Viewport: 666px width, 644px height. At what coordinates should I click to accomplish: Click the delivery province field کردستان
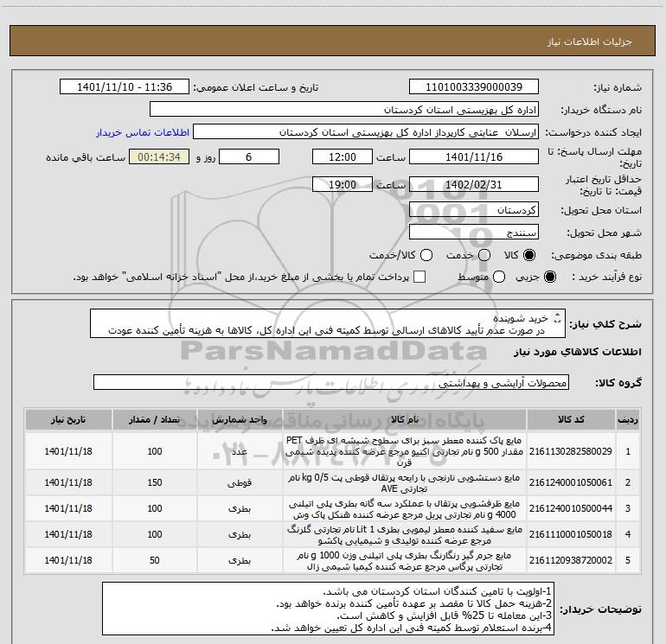[x=474, y=209]
